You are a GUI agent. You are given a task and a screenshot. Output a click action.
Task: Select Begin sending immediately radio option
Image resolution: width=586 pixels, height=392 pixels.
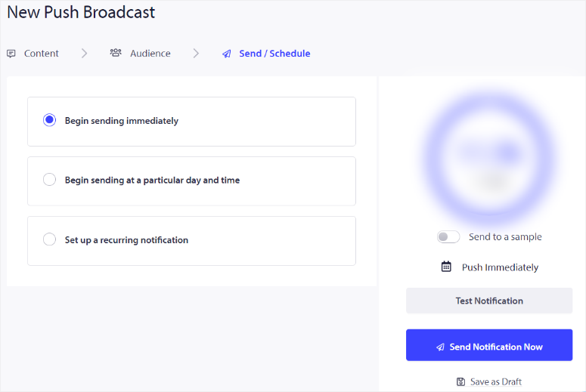[50, 120]
